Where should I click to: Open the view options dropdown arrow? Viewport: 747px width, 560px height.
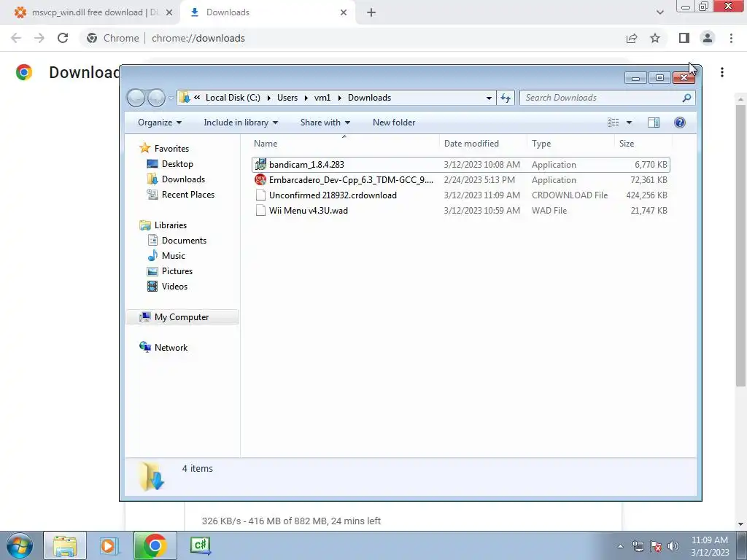point(629,122)
